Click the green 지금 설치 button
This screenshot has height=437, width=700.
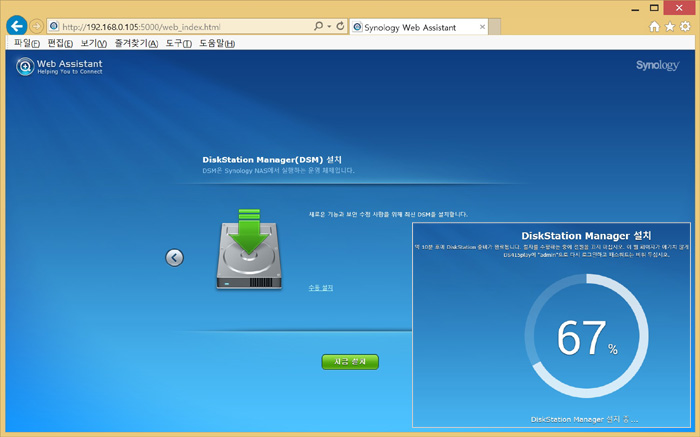tap(350, 362)
